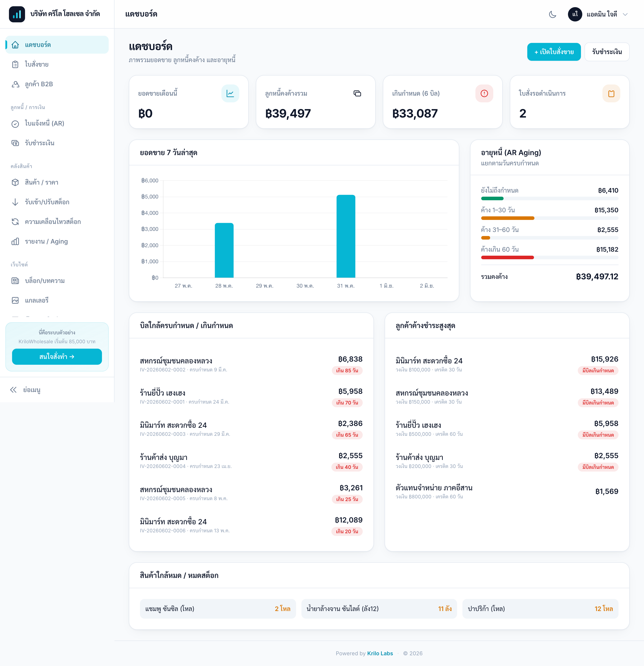Image resolution: width=644 pixels, height=666 pixels.
Task: Click the + เปิดใบสั่งขาย button
Action: 554,52
